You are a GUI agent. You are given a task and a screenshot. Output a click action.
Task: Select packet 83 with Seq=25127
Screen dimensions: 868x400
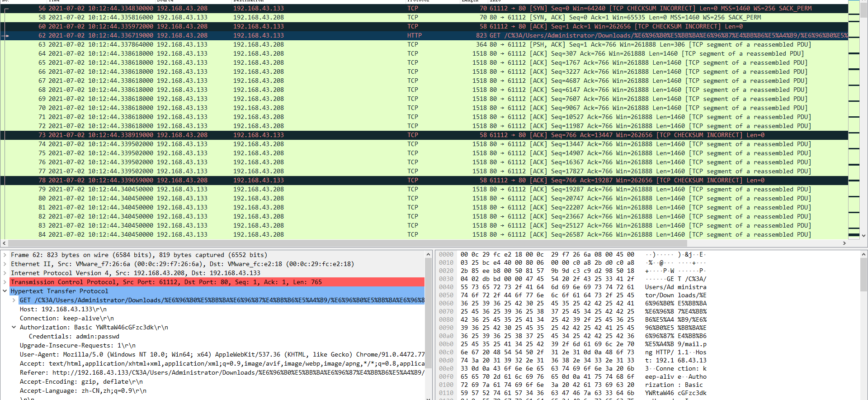point(424,225)
